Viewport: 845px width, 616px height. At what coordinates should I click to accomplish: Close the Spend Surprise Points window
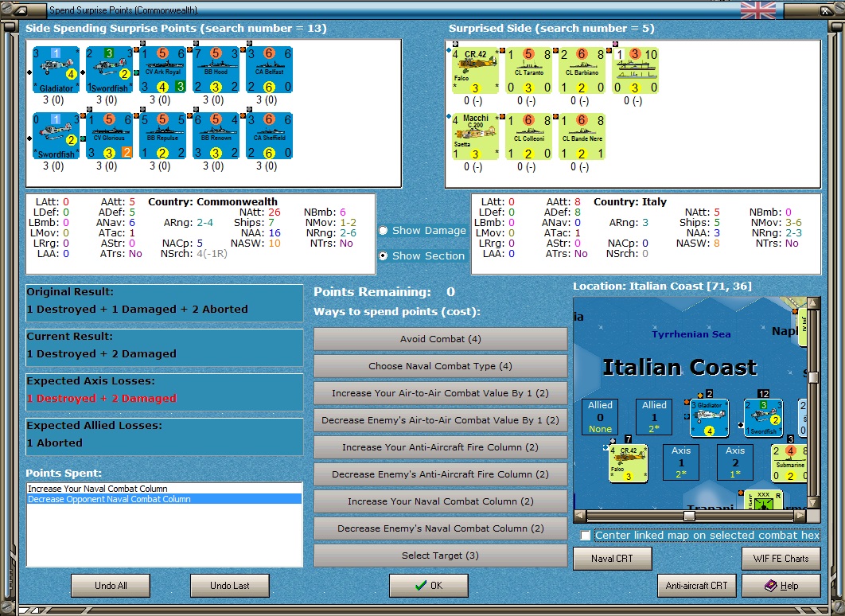click(826, 10)
